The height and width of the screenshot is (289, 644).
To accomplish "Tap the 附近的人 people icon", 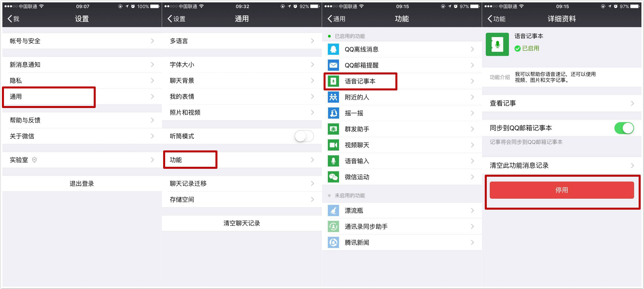I will (x=333, y=97).
